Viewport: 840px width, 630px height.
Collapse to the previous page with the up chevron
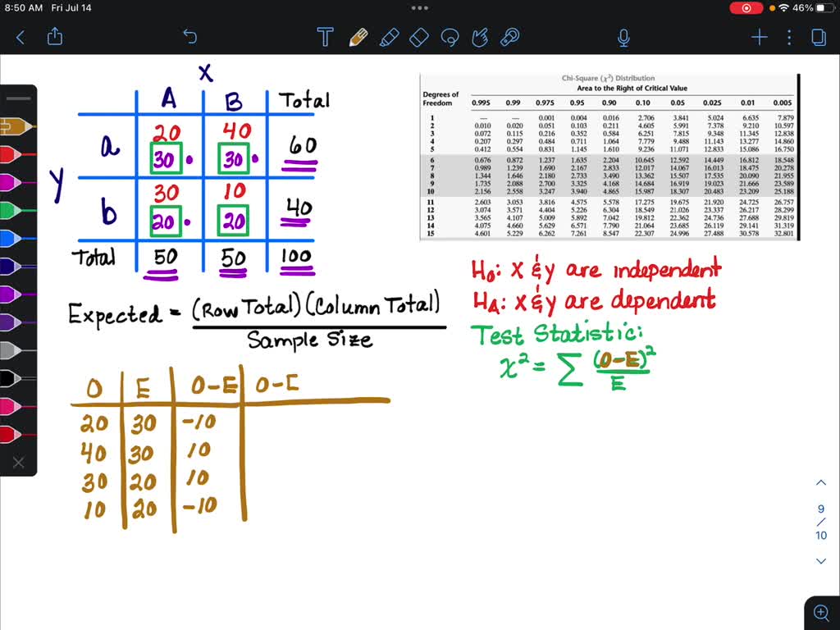821,482
